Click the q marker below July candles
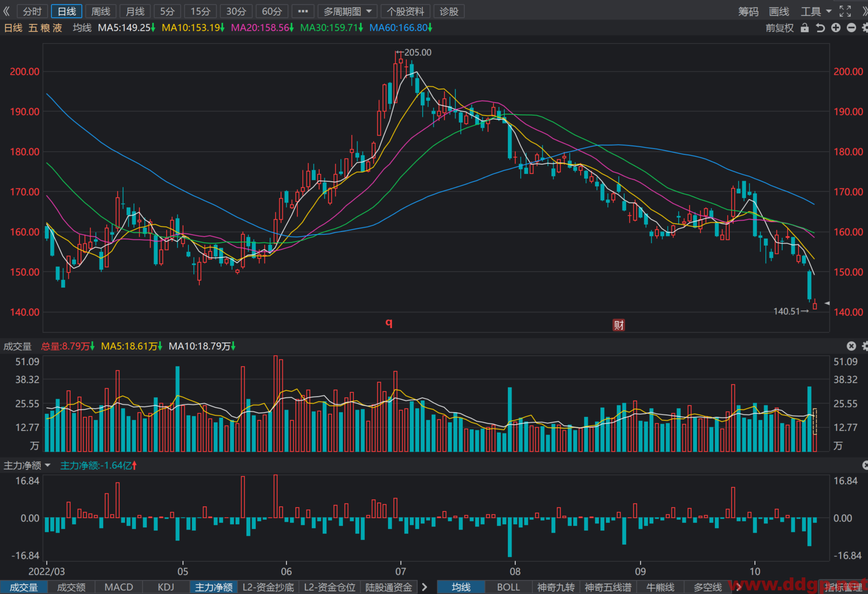Screen dimensions: 868x594 point(389,322)
